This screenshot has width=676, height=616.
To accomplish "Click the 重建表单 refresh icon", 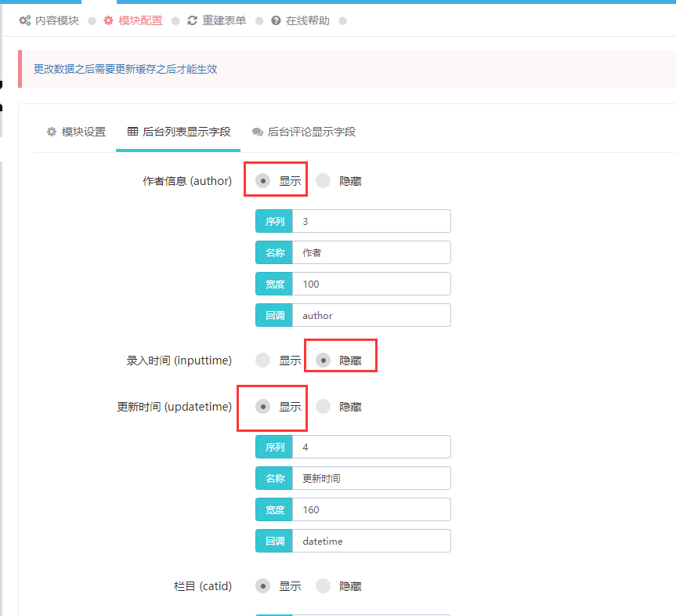I will point(192,21).
